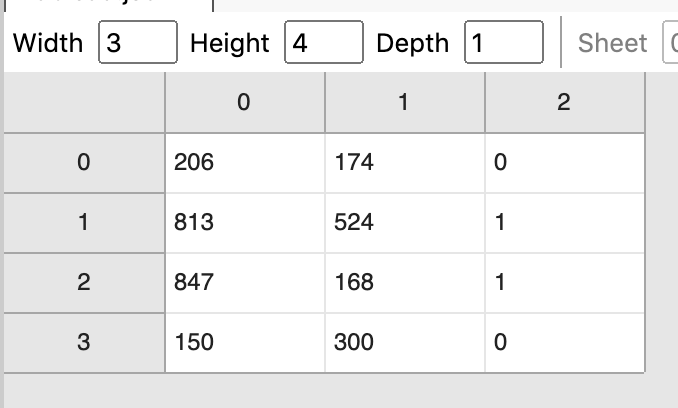Screen dimensions: 678x408
Task: Select row header 0
Action: pyautogui.click(x=84, y=163)
